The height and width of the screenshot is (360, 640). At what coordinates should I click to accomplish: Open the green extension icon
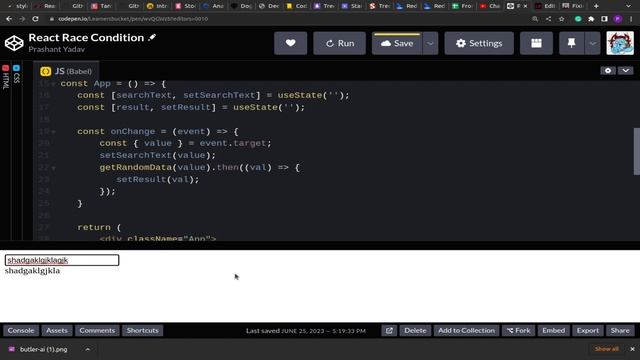(x=578, y=19)
